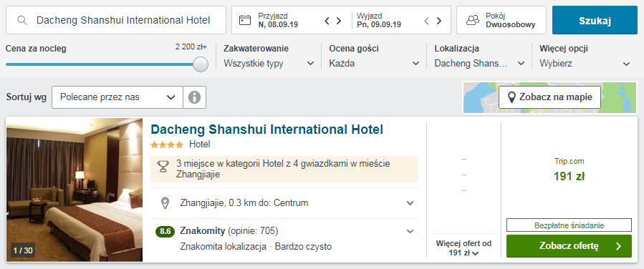
Task: Go to previous arrival date arrow
Action: pyautogui.click(x=327, y=21)
